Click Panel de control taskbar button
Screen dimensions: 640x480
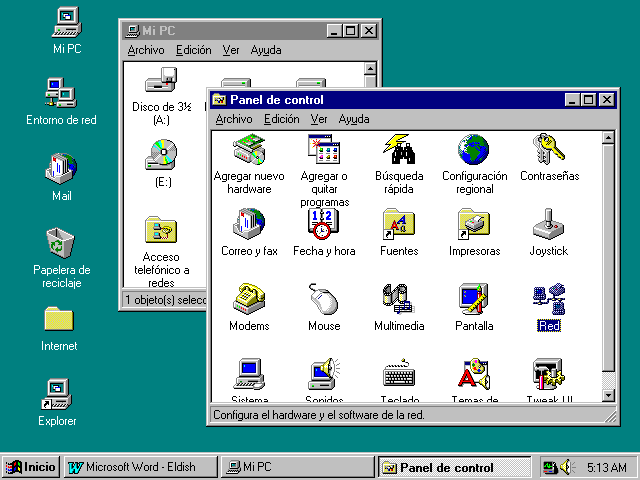(x=454, y=467)
